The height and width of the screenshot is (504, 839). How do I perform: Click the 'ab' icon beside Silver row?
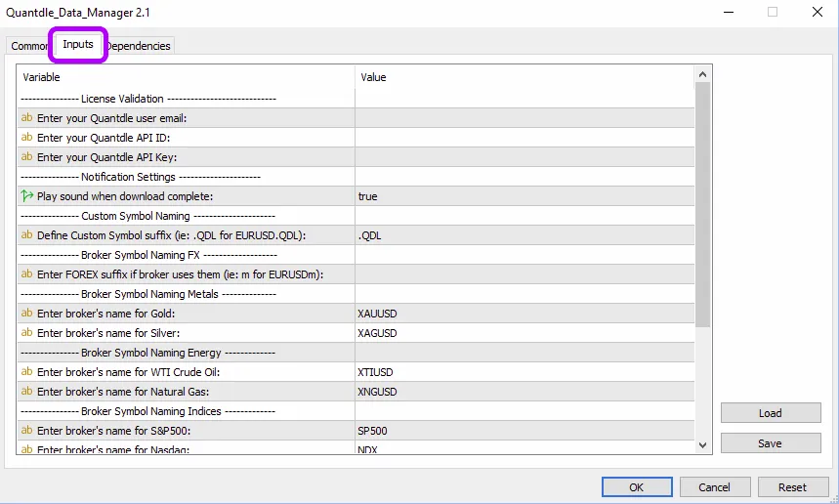click(x=26, y=333)
